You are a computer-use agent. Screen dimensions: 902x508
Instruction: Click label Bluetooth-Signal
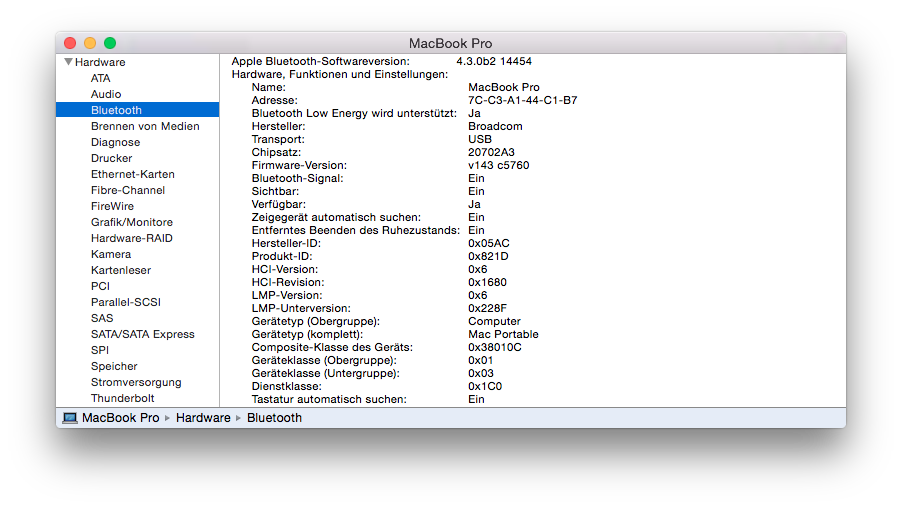point(297,178)
